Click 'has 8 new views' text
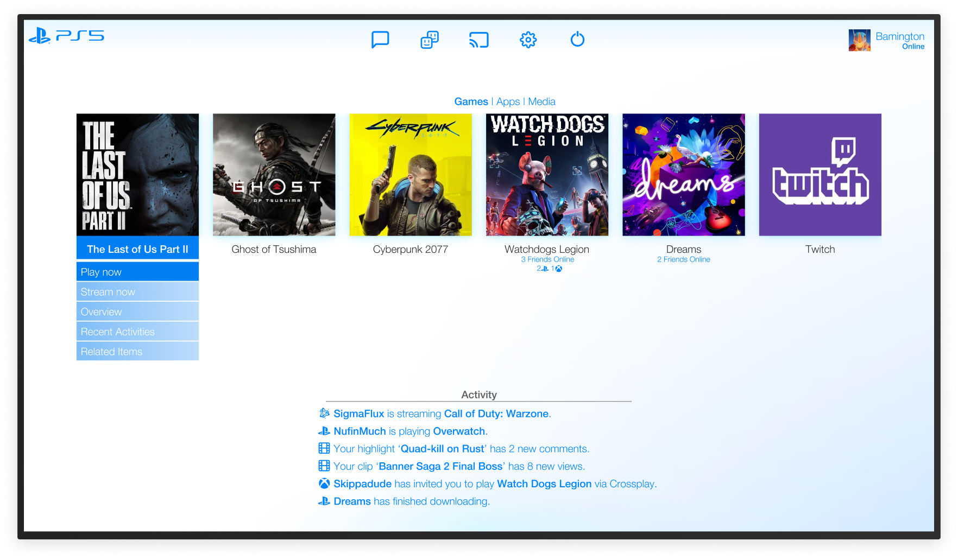958x560 pixels. [x=546, y=466]
